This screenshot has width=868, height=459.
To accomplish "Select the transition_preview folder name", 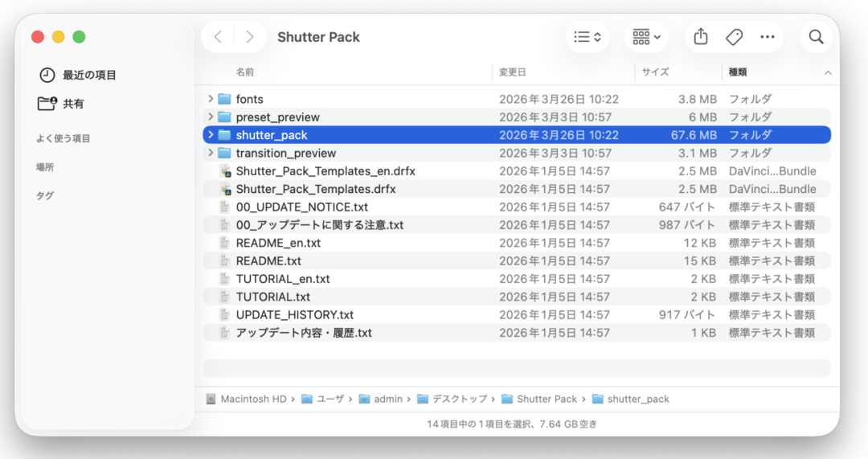I will 285,153.
